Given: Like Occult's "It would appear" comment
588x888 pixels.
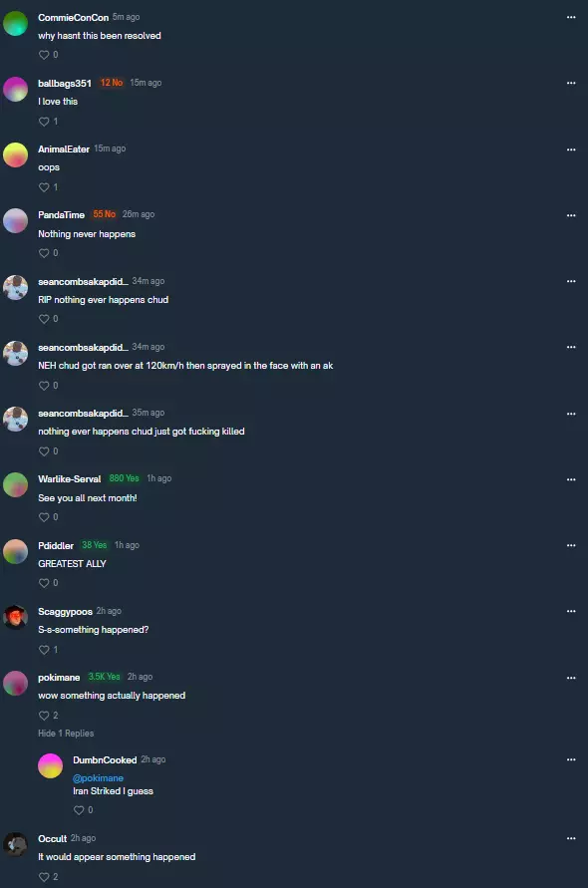Looking at the screenshot, I should coord(44,877).
